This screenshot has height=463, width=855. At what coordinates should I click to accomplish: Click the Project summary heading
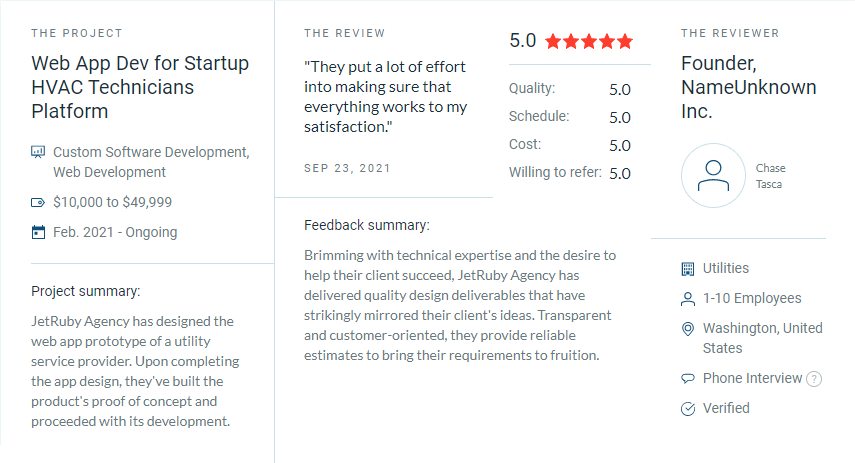[86, 291]
